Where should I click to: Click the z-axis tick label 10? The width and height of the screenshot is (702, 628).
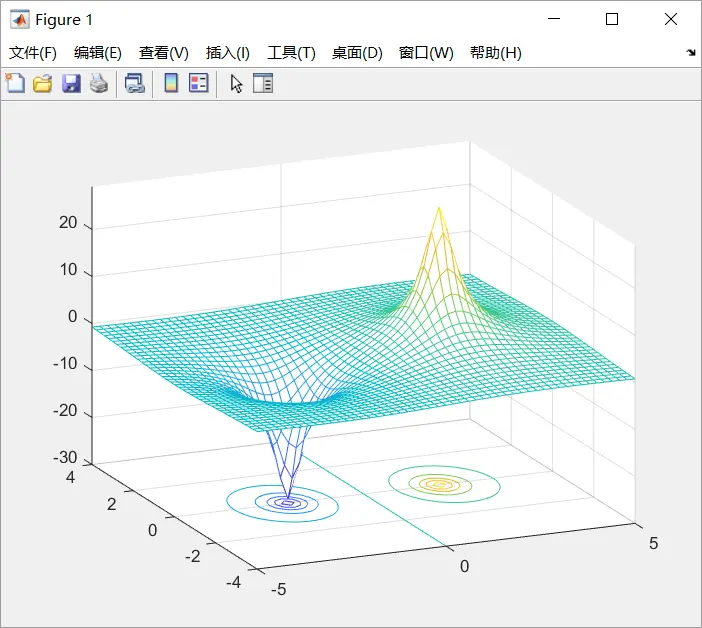tap(68, 269)
